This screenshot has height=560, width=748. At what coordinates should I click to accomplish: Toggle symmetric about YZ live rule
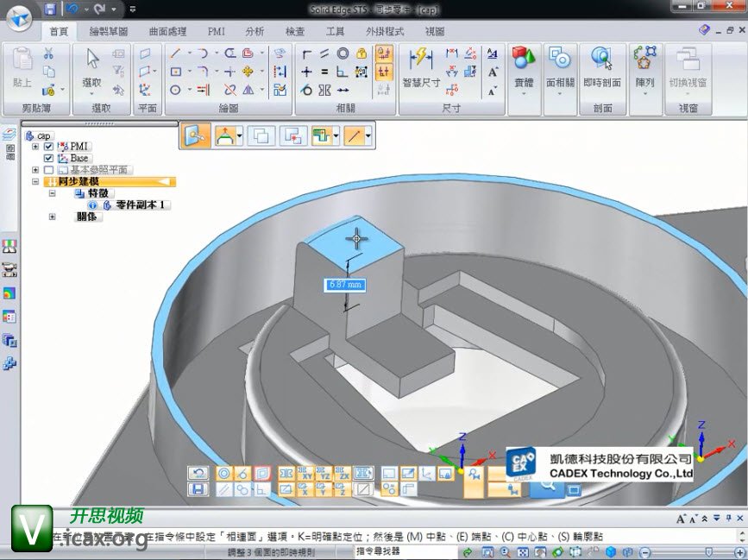pyautogui.click(x=324, y=474)
